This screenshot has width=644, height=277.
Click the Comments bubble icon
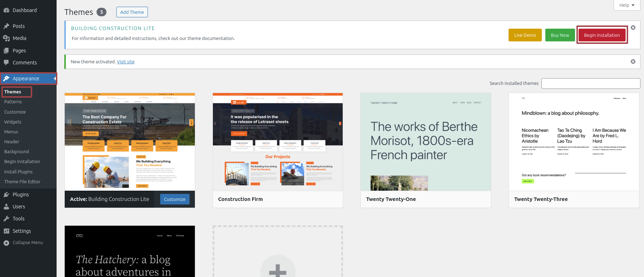point(6,63)
